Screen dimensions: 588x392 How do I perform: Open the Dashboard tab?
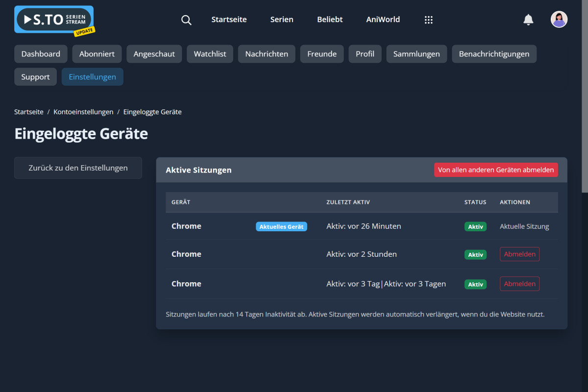click(x=41, y=53)
